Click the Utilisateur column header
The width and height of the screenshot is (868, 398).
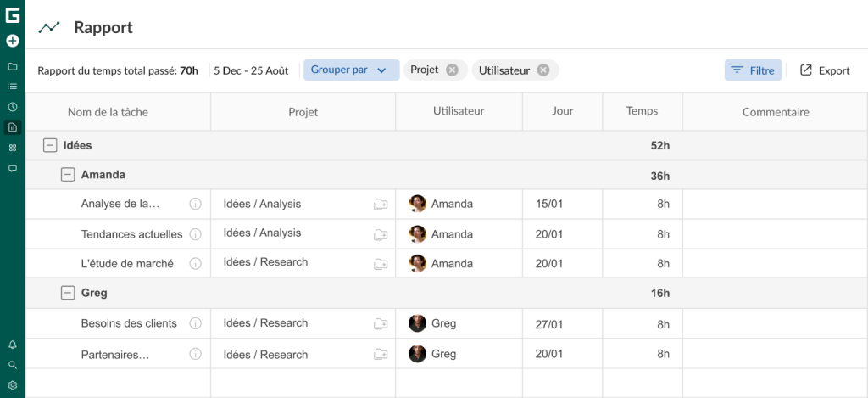point(459,111)
